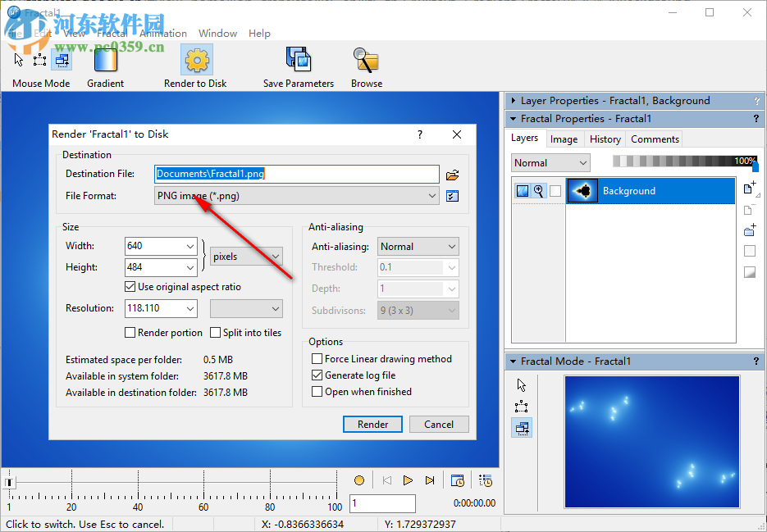Select arrow tool in Fractal Mode panel
The width and height of the screenshot is (767, 532).
pos(522,385)
